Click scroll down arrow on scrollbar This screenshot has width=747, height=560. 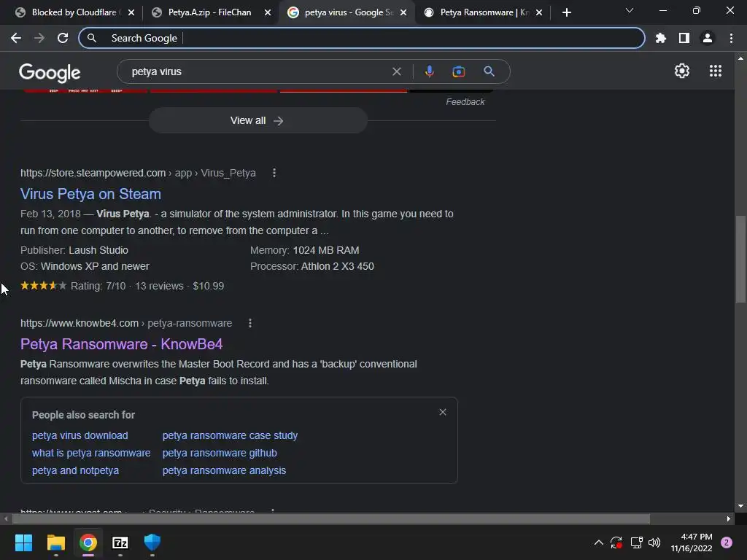coord(740,506)
